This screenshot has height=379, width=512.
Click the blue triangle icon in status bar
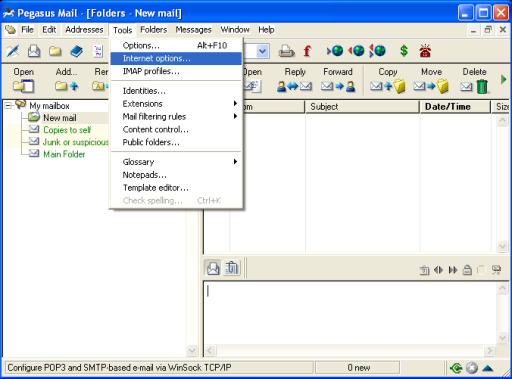point(488,368)
